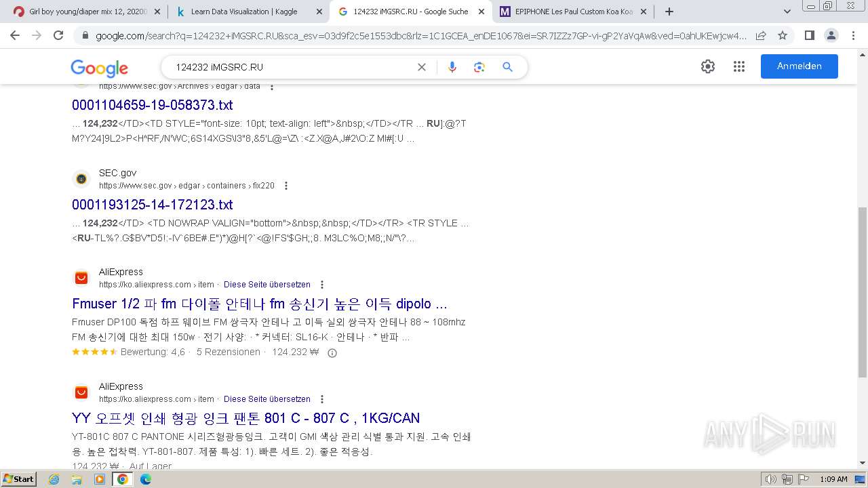Translate the YY ink page via Diese Seite übersetzen

pyautogui.click(x=267, y=399)
